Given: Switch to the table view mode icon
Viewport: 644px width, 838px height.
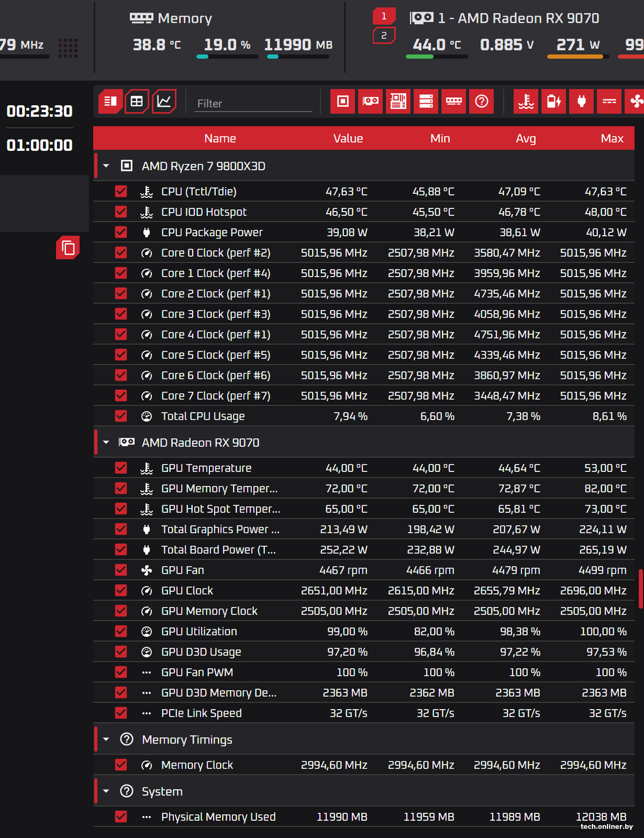Looking at the screenshot, I should click(137, 101).
